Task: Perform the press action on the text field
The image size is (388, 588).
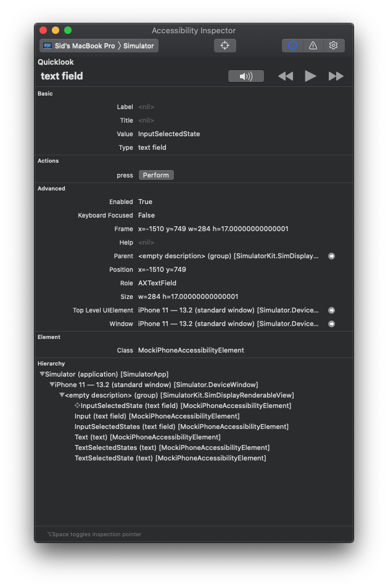Action: pyautogui.click(x=155, y=174)
